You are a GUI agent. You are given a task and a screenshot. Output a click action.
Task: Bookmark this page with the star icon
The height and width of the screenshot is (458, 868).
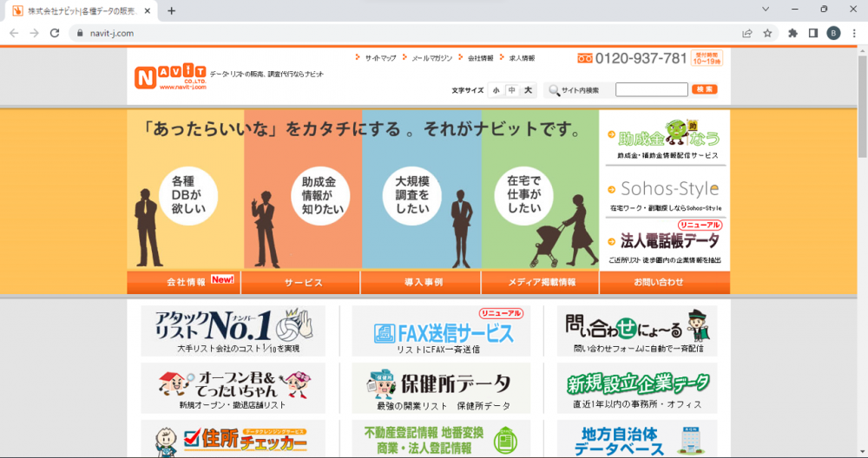point(767,33)
